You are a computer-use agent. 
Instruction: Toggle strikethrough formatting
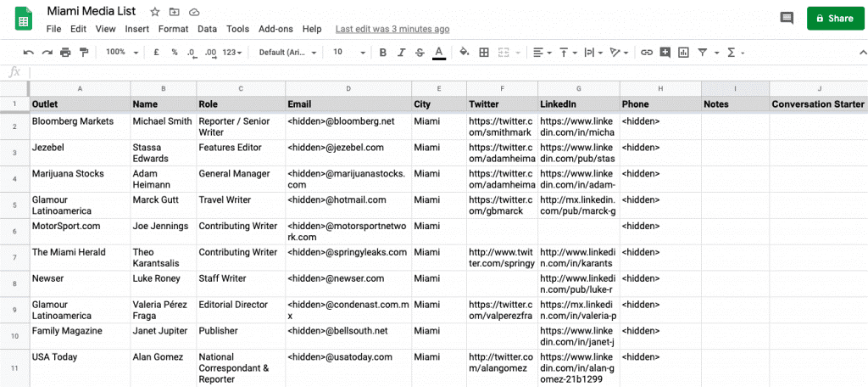pyautogui.click(x=420, y=53)
